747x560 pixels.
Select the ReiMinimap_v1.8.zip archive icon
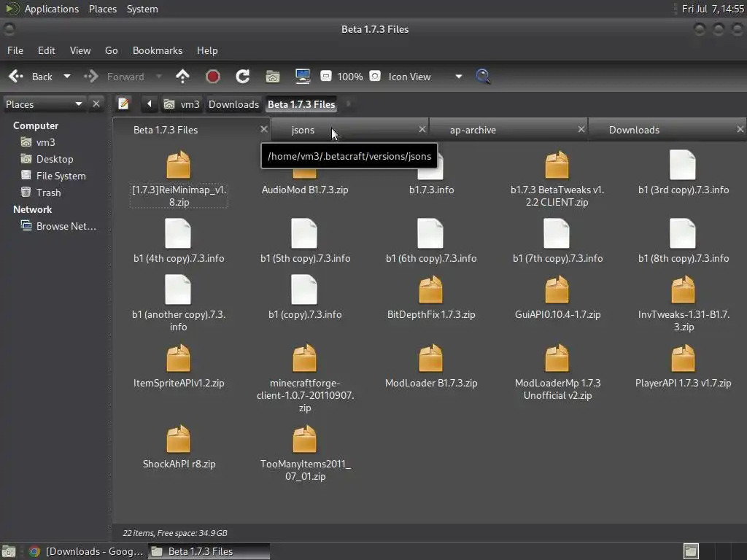(x=178, y=165)
